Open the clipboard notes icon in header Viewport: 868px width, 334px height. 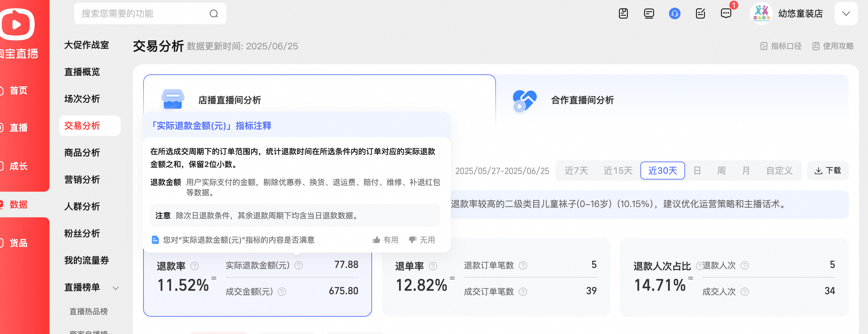(623, 13)
